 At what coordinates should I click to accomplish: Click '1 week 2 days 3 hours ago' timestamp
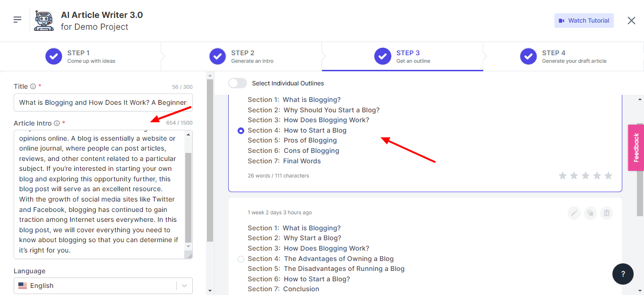coord(280,212)
